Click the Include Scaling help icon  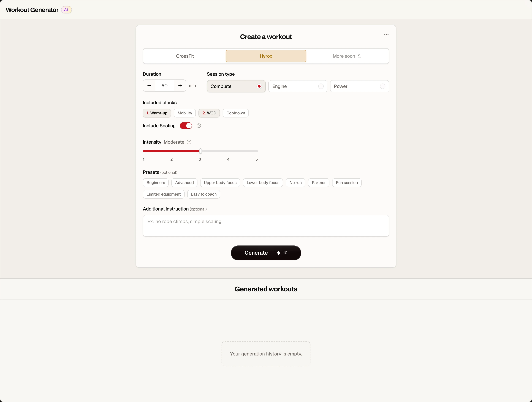(199, 126)
